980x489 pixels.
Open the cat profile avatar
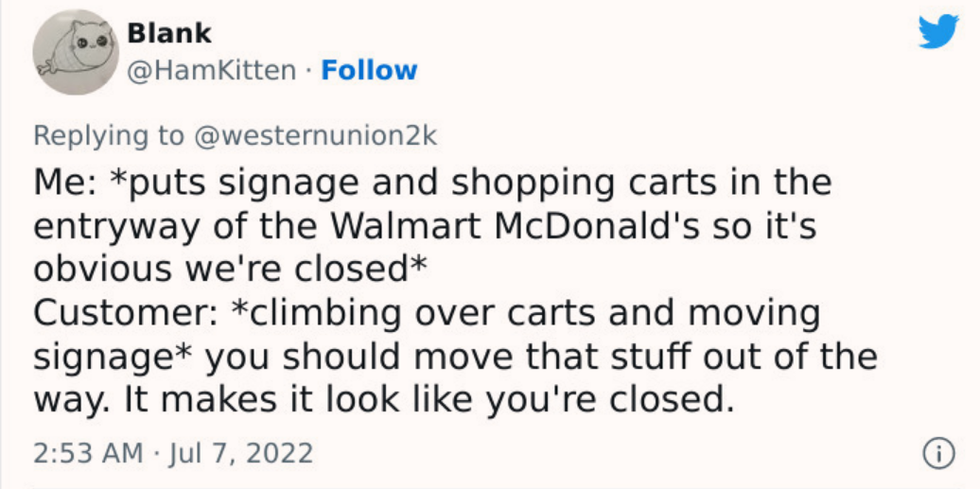click(x=76, y=52)
